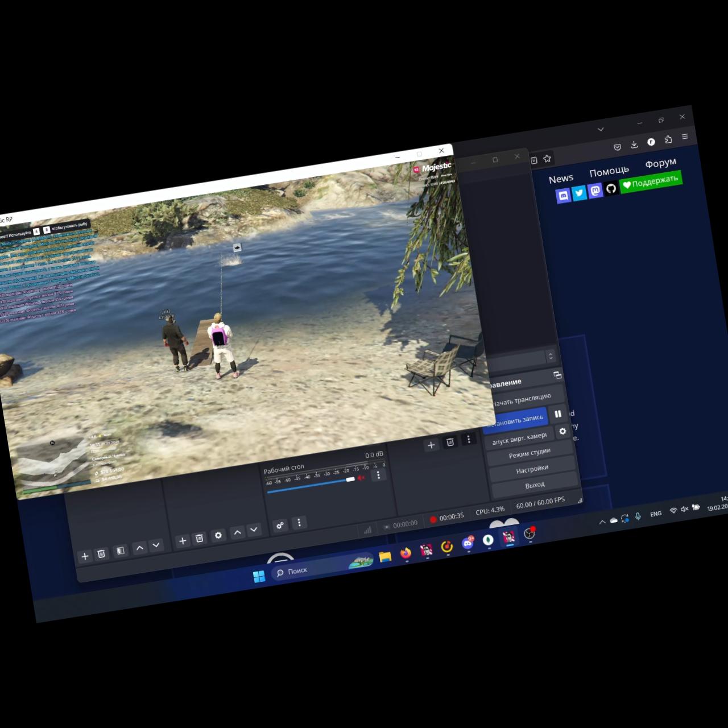Image resolution: width=728 pixels, height=728 pixels.
Task: Remove selected scene with the trash icon
Action: (x=101, y=553)
